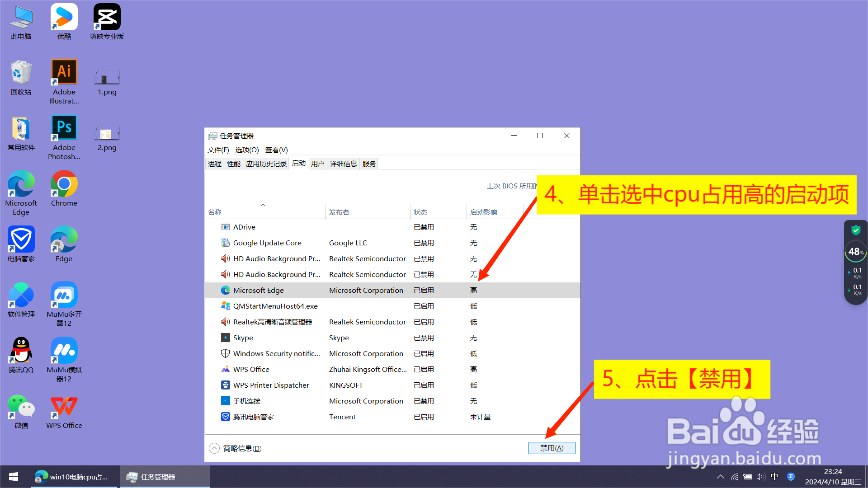Select the MuMu多开器12 desktop icon

point(64,305)
